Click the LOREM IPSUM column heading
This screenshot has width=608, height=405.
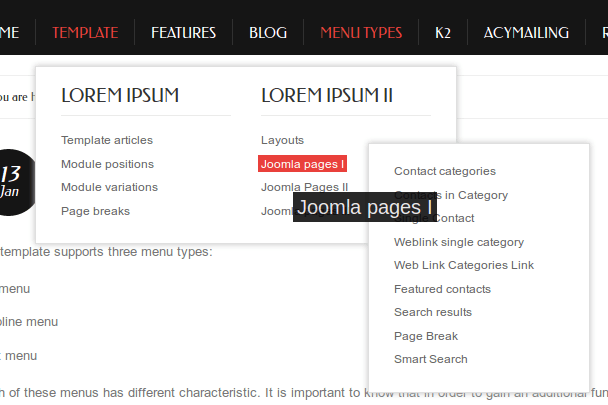click(120, 95)
